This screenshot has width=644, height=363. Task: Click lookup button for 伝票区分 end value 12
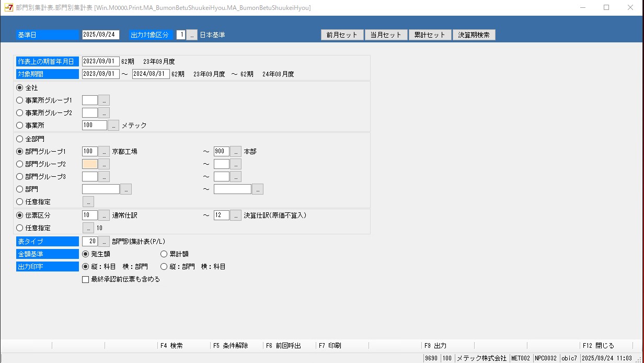point(236,215)
